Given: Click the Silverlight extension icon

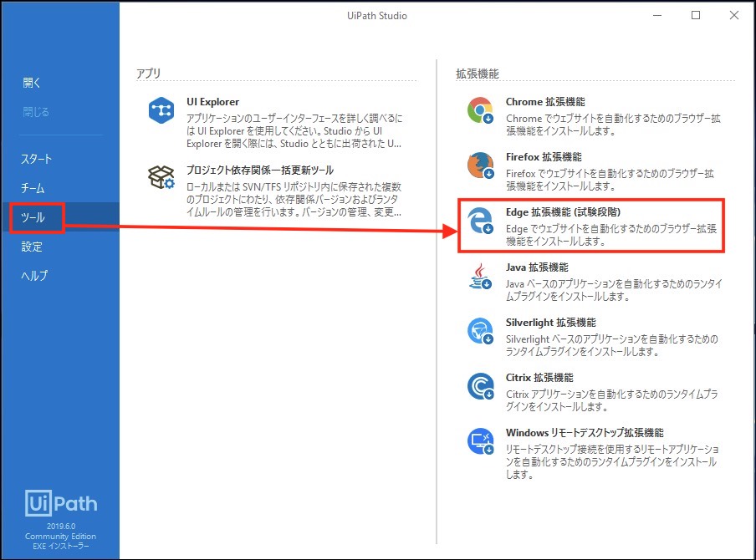Looking at the screenshot, I should pyautogui.click(x=480, y=332).
